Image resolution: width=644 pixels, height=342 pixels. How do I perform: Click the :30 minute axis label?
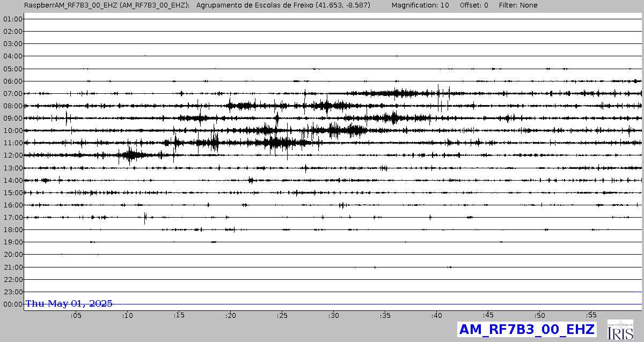[x=333, y=316]
